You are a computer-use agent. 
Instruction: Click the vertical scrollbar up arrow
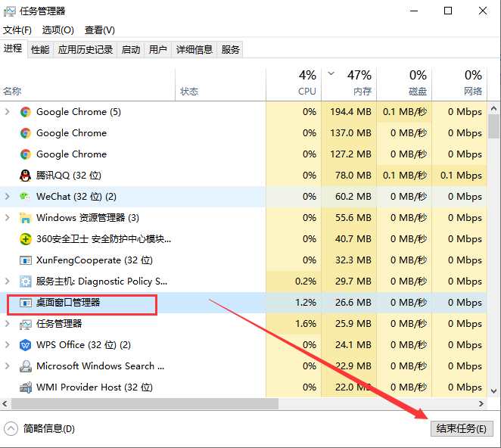[494, 109]
